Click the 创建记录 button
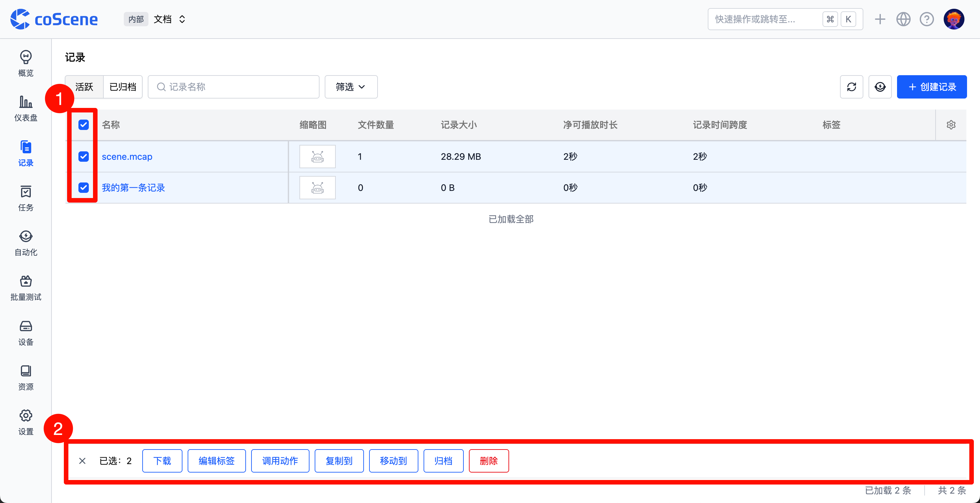 coord(932,86)
